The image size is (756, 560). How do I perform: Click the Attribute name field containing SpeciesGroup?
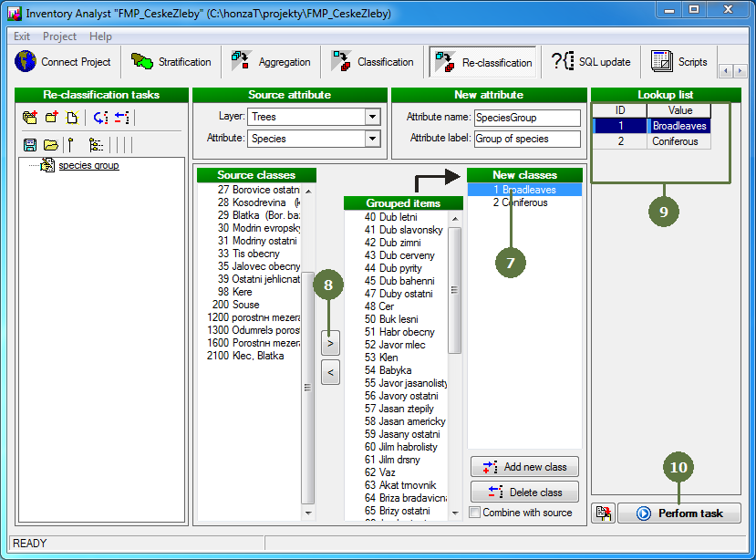point(527,118)
